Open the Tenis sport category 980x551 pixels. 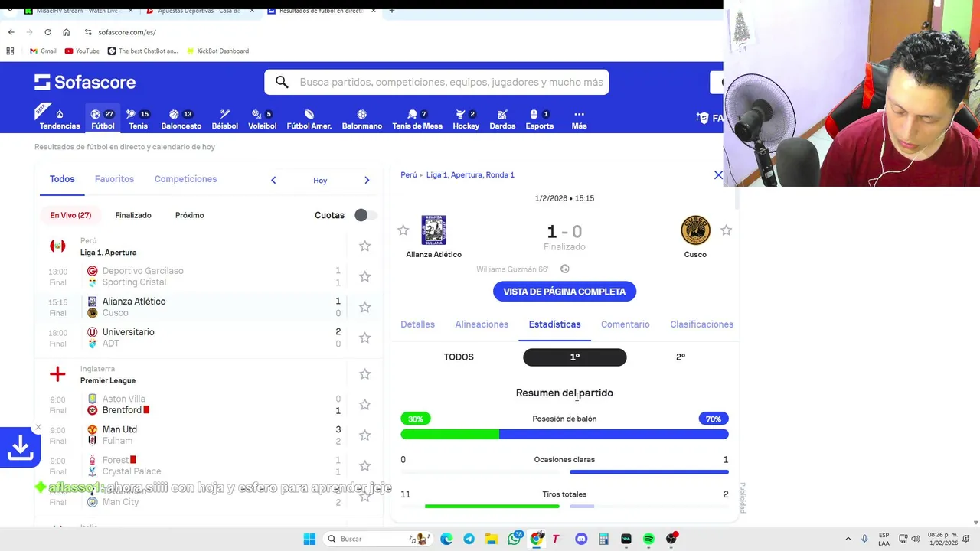[138, 119]
